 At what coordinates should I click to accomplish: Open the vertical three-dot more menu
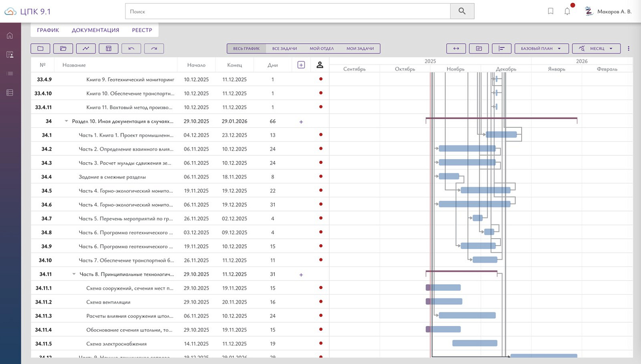(628, 49)
